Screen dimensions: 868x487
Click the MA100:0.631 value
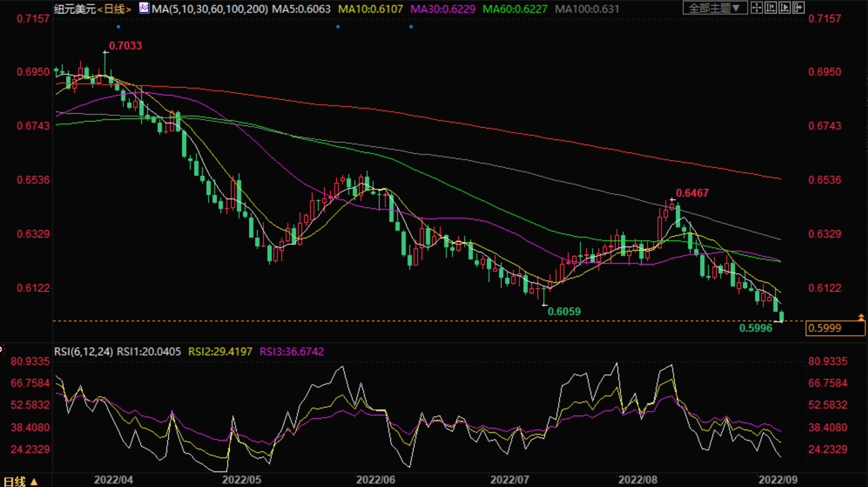(x=587, y=9)
